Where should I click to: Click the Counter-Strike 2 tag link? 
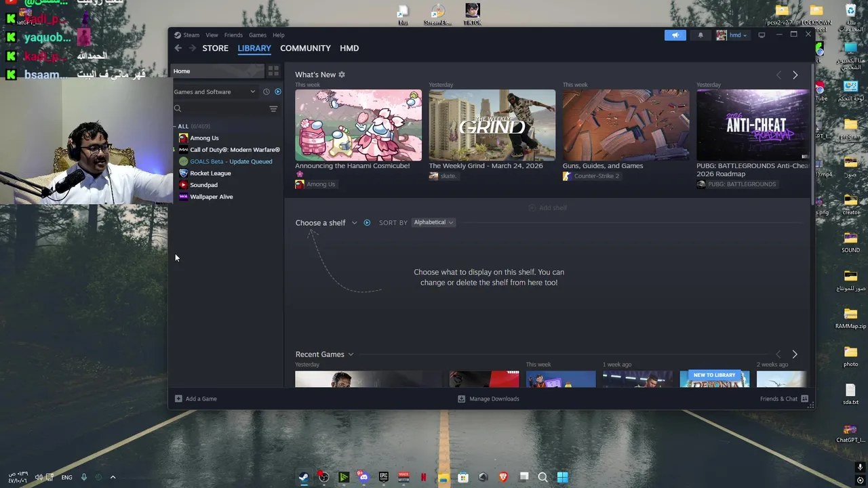coord(591,176)
